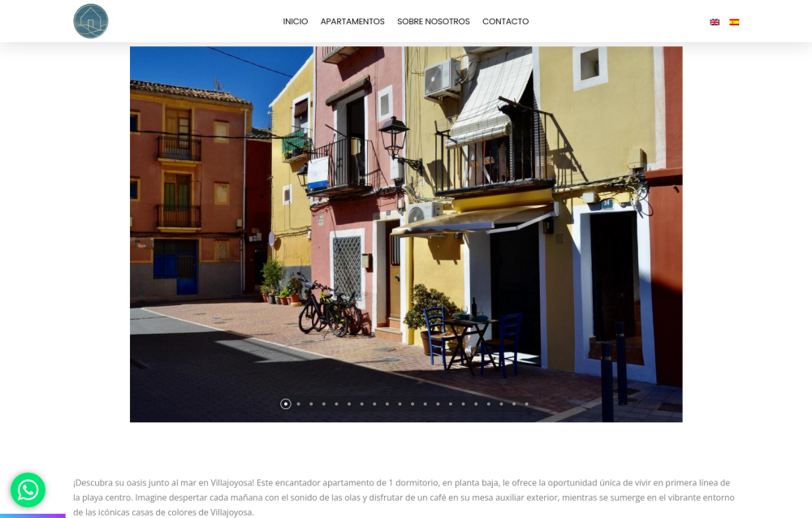Open the WhatsApp chat button
The image size is (812, 518).
[28, 490]
